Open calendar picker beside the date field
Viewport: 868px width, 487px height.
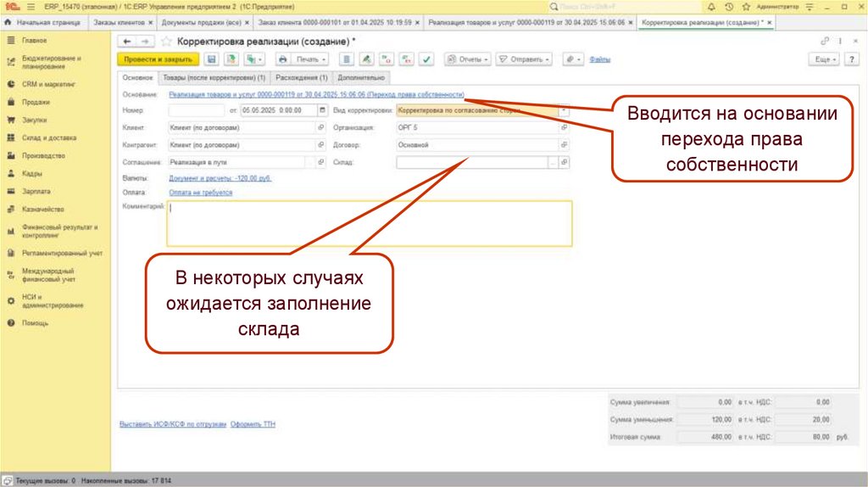[x=321, y=110]
